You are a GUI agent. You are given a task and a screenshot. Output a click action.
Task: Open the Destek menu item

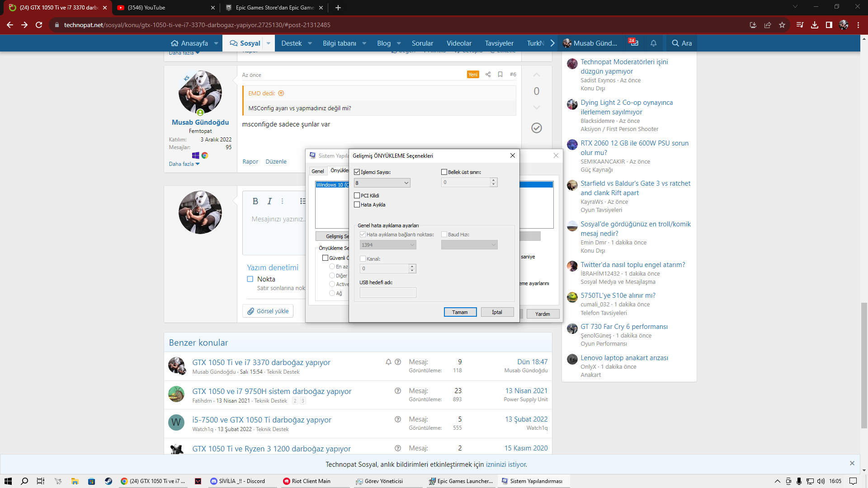point(291,43)
